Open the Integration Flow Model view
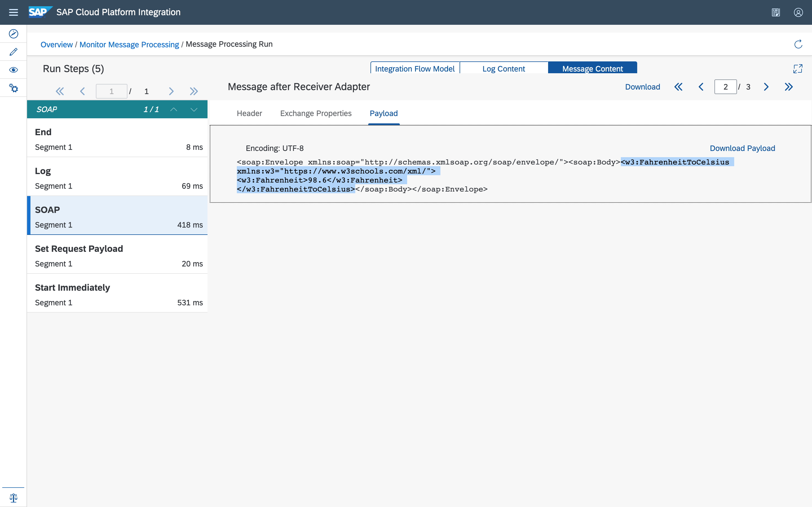The height and width of the screenshot is (507, 812). click(x=415, y=68)
